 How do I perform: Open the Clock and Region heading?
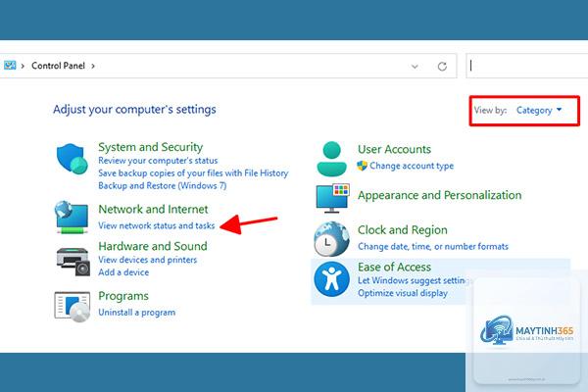[403, 230]
